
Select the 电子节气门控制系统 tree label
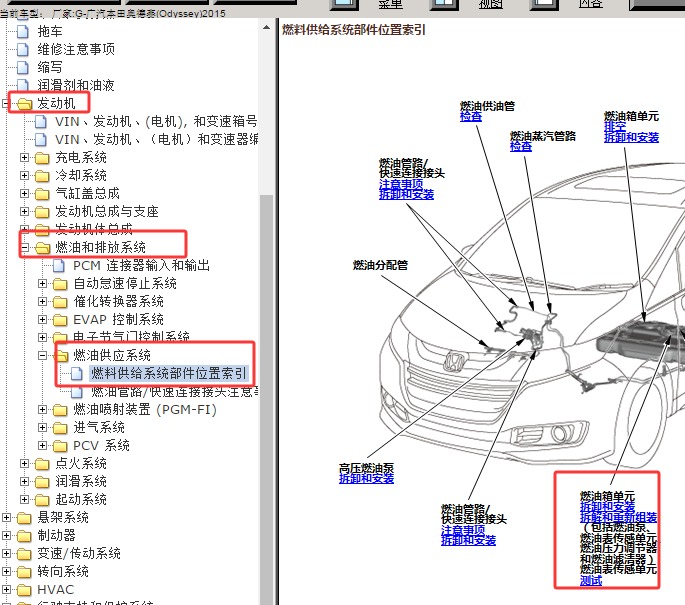pos(131,336)
